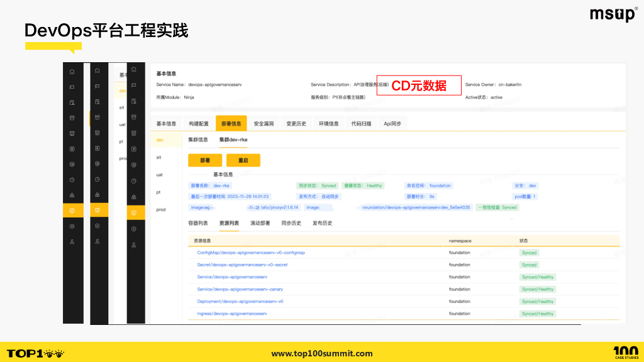The height and width of the screenshot is (362, 644).
Task: Select the uat environment in the side list
Action: [158, 174]
